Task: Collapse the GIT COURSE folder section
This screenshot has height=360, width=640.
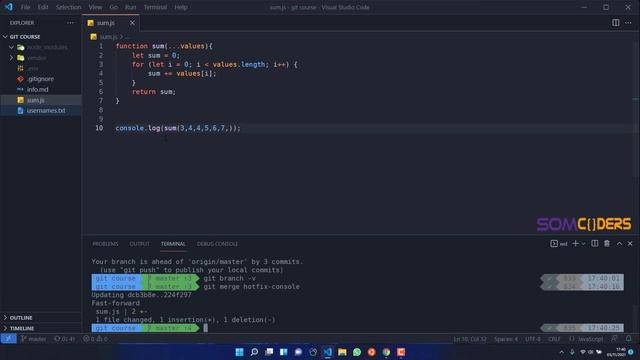Action: pos(5,37)
